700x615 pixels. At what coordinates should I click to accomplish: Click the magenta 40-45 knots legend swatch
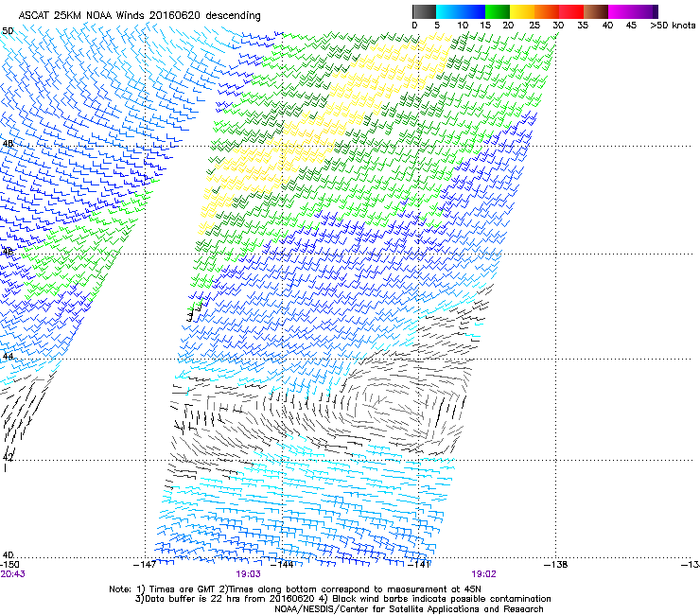[x=621, y=11]
